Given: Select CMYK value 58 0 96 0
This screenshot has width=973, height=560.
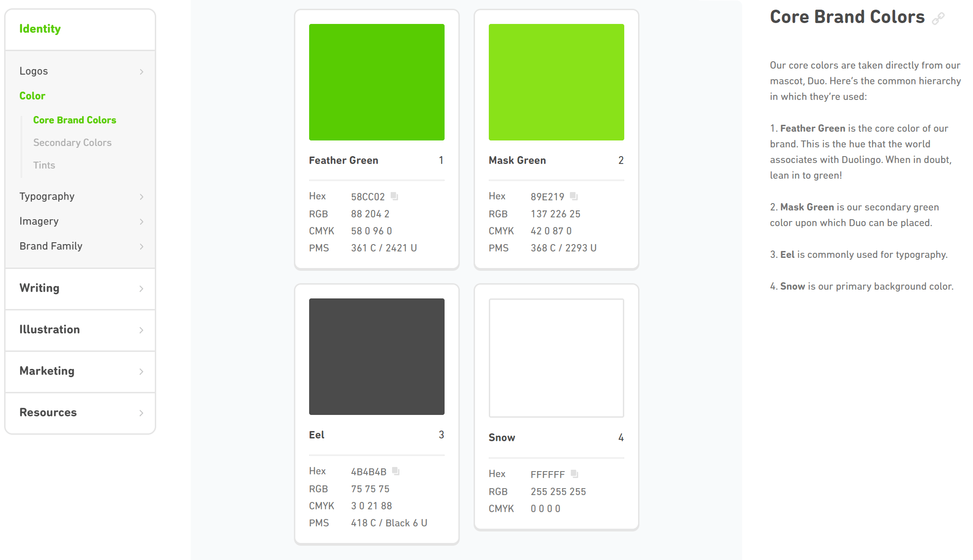Looking at the screenshot, I should pyautogui.click(x=372, y=231).
